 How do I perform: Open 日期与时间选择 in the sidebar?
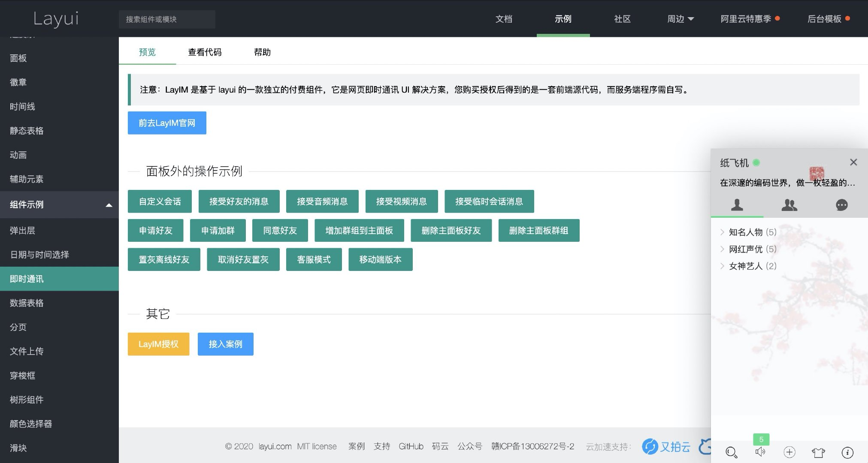(x=59, y=255)
